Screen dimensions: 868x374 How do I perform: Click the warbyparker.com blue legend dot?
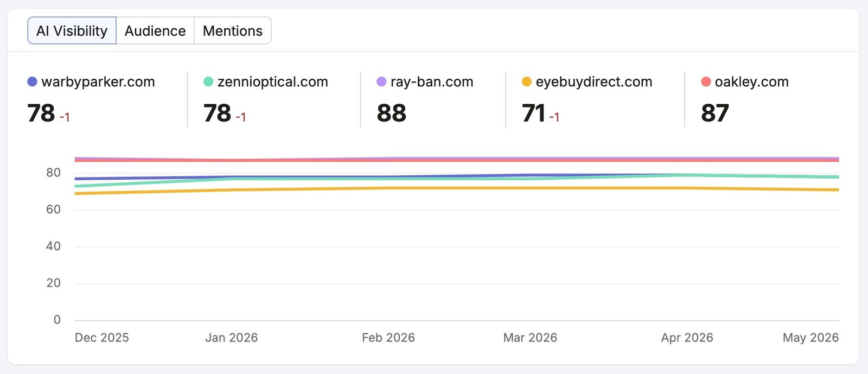coord(32,82)
